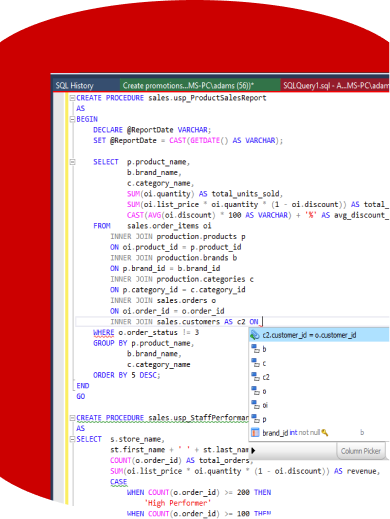The height and width of the screenshot is (519, 390).
Task: Click the GROUP BY p.product_name line
Action: (x=144, y=343)
